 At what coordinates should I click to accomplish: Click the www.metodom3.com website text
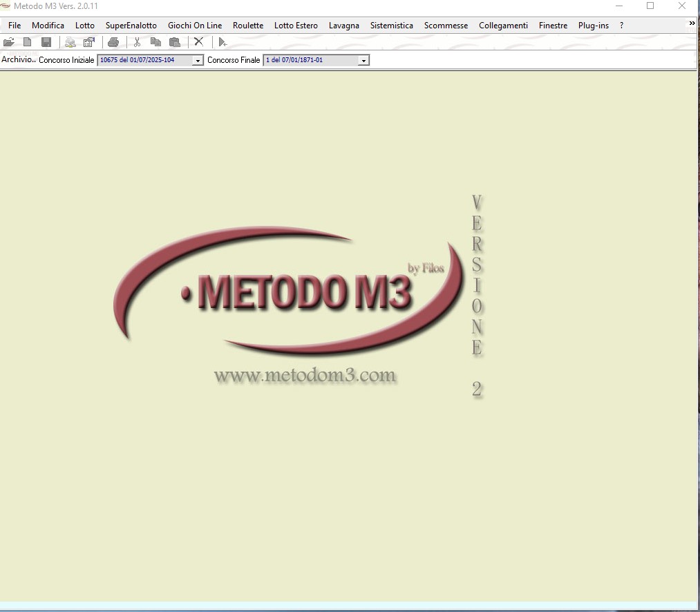pos(305,375)
